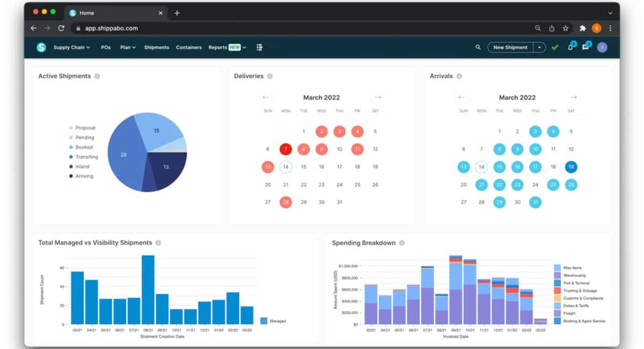The width and height of the screenshot is (644, 349).
Task: Click the browser zoom magnifier icon
Action: click(x=538, y=28)
